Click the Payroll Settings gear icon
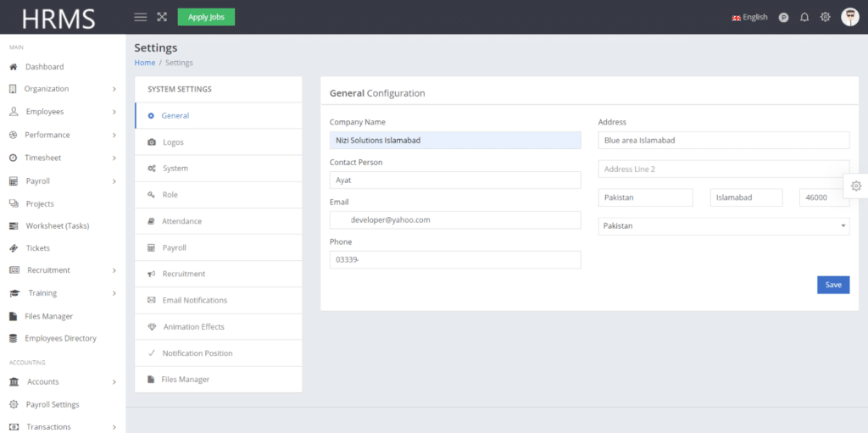 [x=14, y=404]
